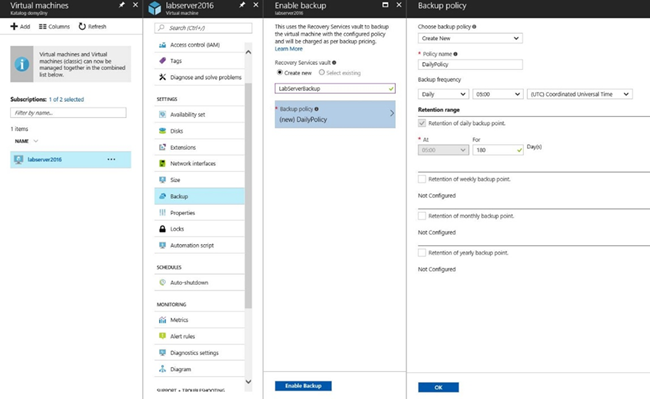Click the Tags icon in the menu
The height and width of the screenshot is (399, 650).
162,61
